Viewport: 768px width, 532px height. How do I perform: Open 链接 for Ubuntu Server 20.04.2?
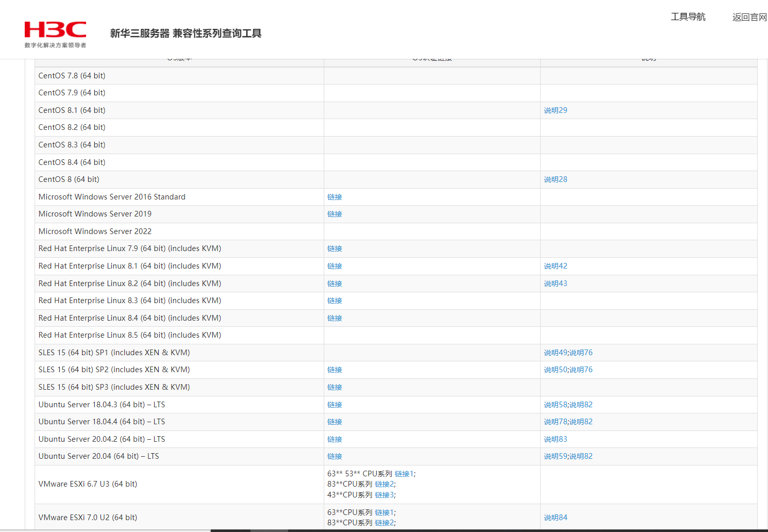(335, 439)
